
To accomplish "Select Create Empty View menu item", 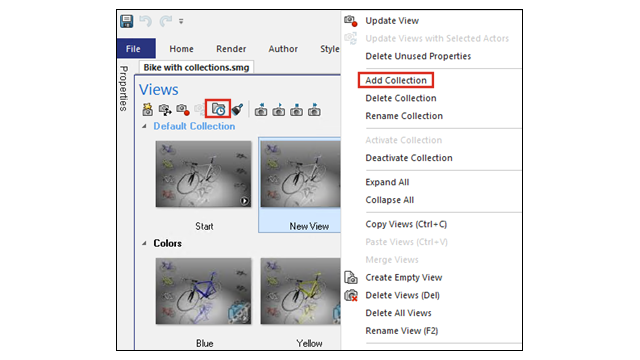I will pos(404,278).
